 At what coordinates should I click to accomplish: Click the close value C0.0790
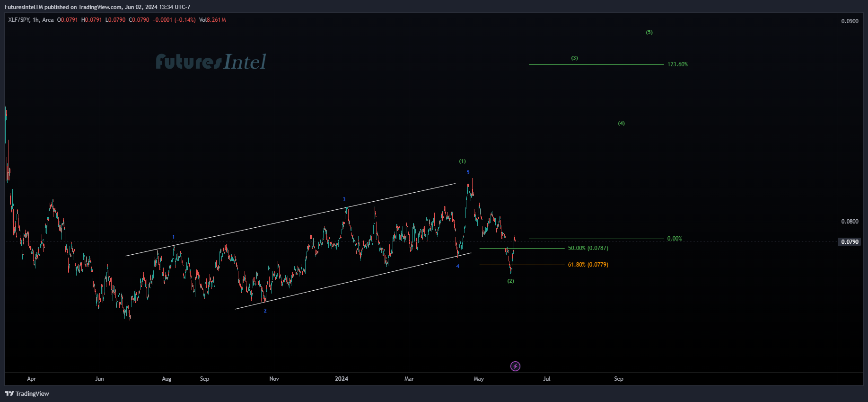[139, 20]
